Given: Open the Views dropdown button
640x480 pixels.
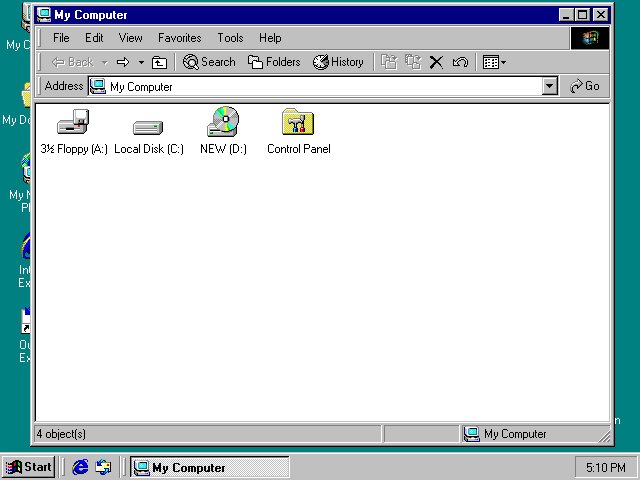Looking at the screenshot, I should tap(494, 62).
